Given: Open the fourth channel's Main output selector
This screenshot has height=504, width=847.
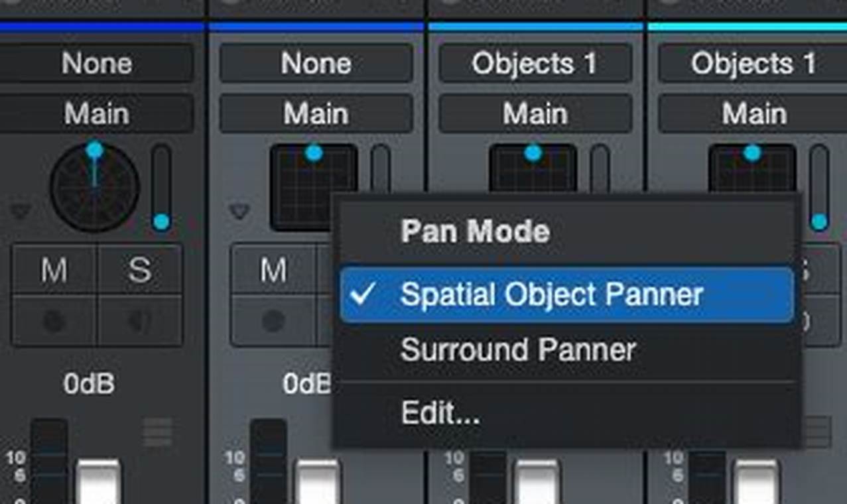Looking at the screenshot, I should click(x=753, y=114).
